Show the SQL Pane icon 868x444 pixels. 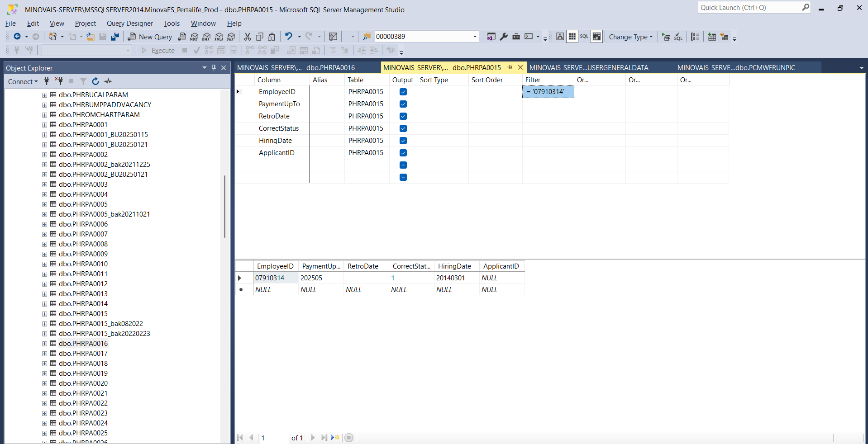tap(584, 37)
